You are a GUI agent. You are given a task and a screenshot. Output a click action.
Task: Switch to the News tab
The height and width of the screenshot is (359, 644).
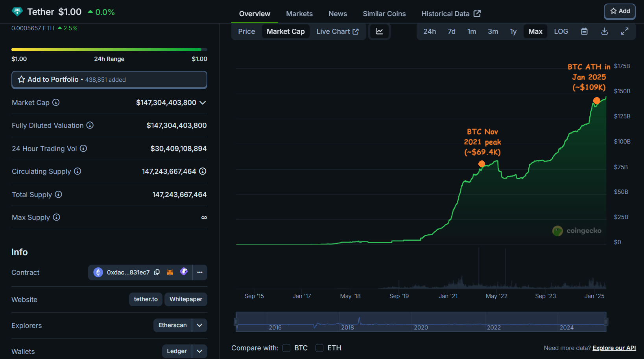(x=338, y=14)
